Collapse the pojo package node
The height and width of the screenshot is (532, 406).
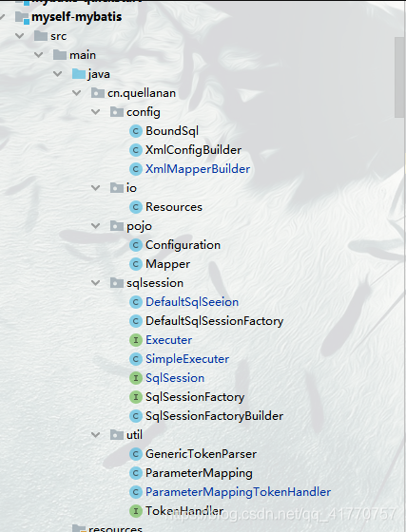(x=96, y=226)
